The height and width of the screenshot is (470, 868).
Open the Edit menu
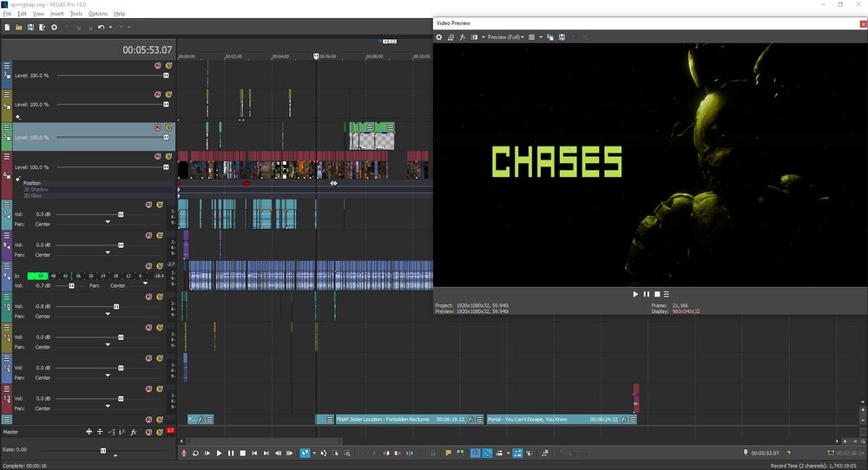pos(23,13)
